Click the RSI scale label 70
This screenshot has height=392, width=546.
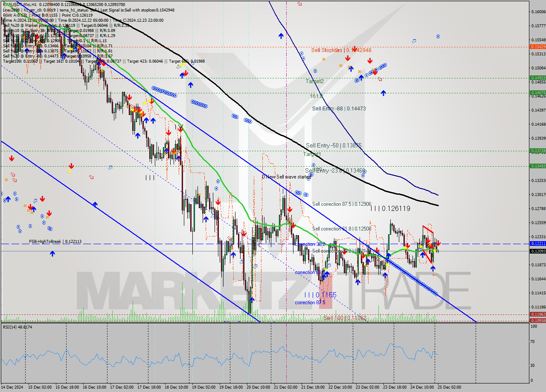(x=533, y=342)
